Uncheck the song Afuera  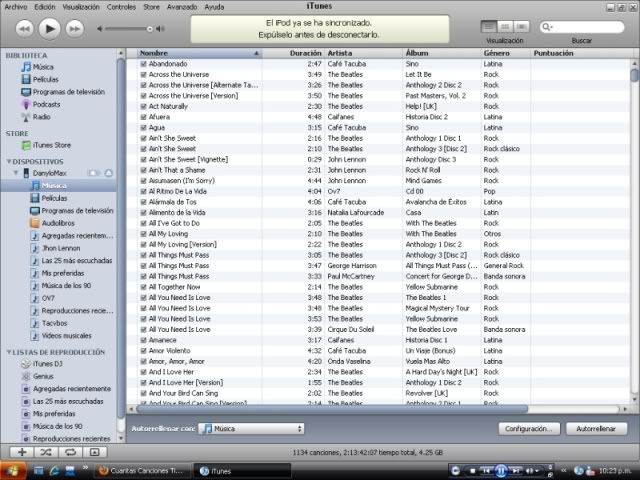[143, 117]
